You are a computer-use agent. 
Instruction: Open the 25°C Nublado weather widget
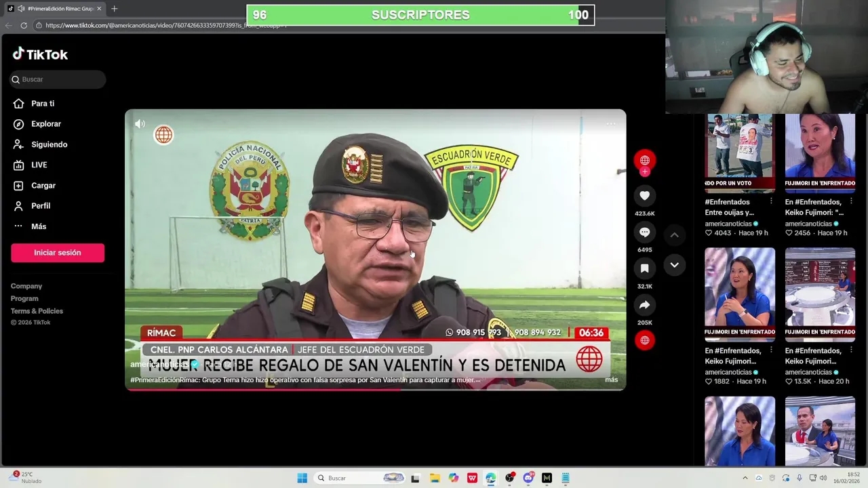coord(24,478)
